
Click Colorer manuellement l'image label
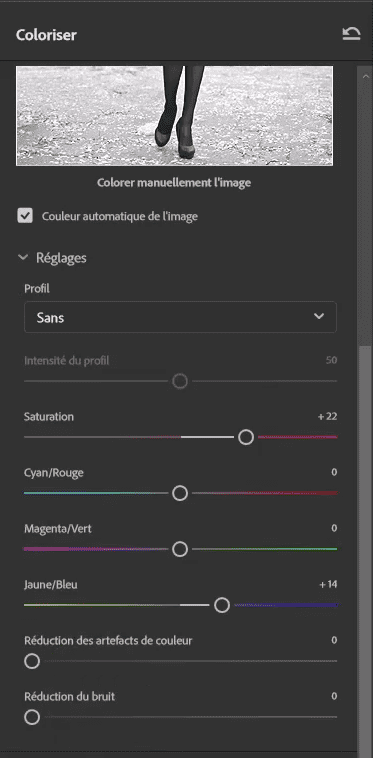[174, 183]
